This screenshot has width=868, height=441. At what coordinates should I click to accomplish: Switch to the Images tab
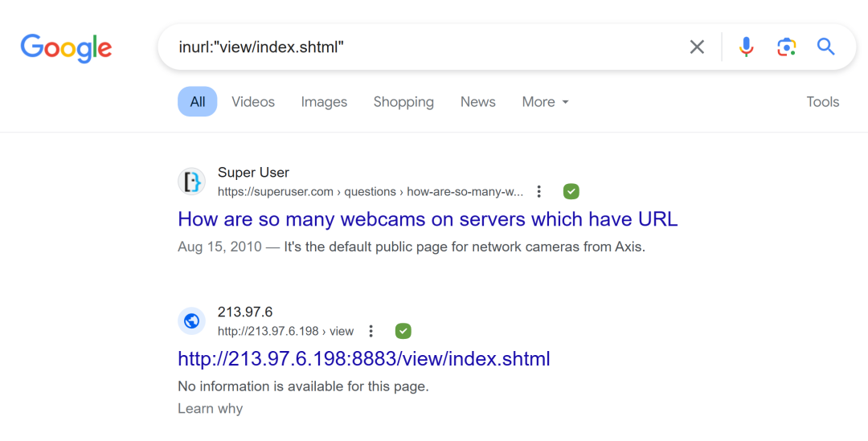(x=324, y=102)
